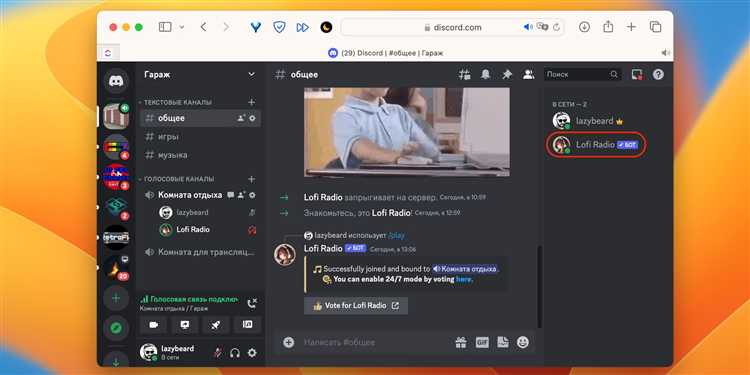The image size is (750, 375).
Task: Click the Поиск search field
Action: pyautogui.click(x=582, y=74)
